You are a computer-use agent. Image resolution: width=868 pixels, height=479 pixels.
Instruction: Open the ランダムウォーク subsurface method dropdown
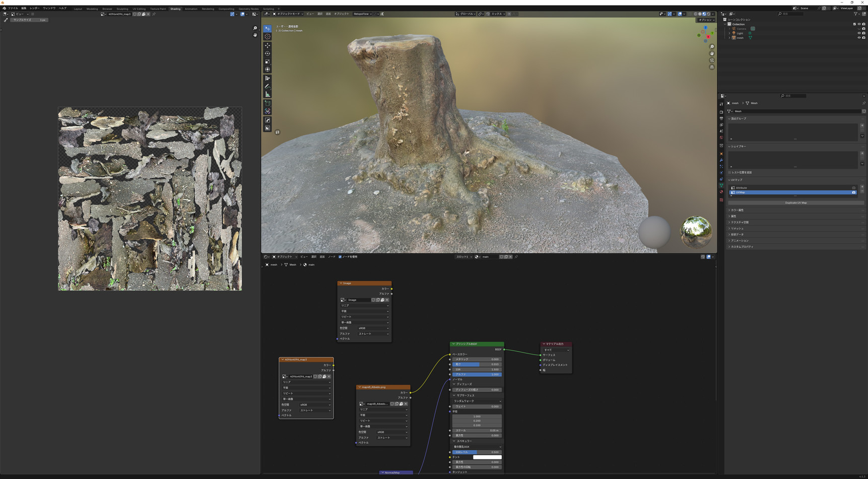coord(477,401)
